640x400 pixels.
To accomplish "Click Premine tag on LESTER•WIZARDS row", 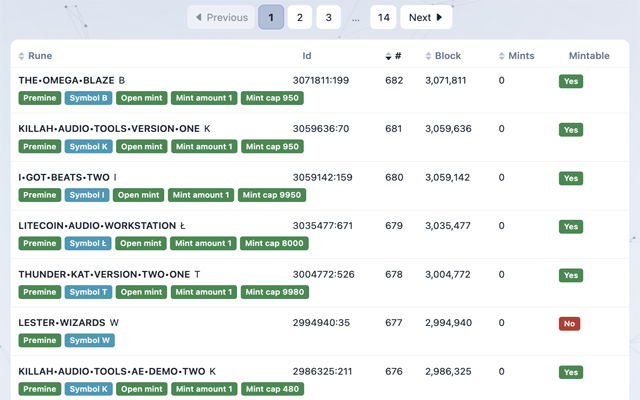I will click(x=40, y=340).
